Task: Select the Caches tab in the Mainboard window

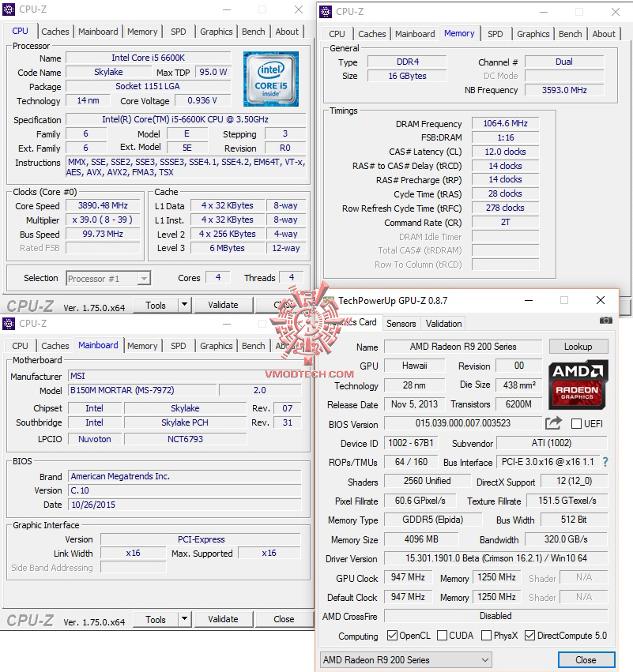Action: coord(55,346)
